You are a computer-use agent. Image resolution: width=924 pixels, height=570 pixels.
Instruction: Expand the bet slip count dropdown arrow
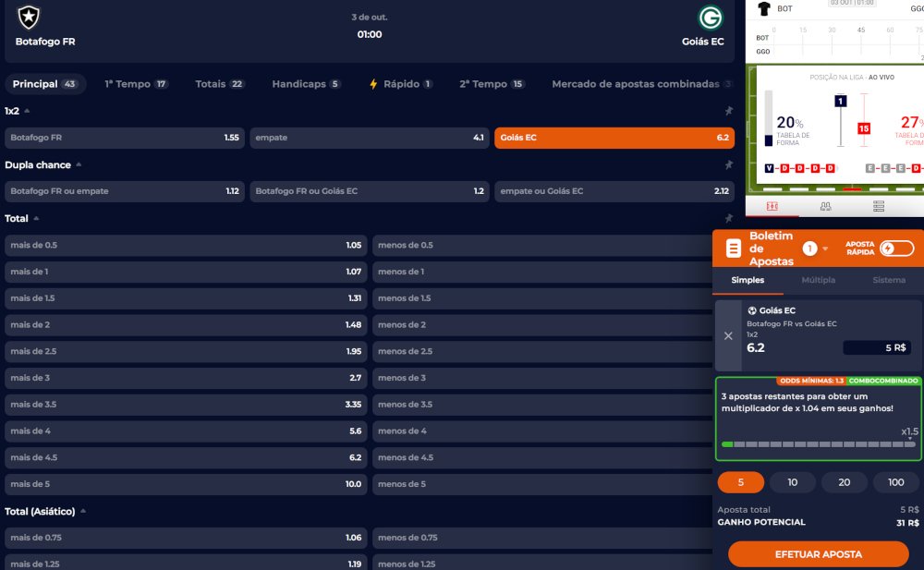[x=824, y=249]
